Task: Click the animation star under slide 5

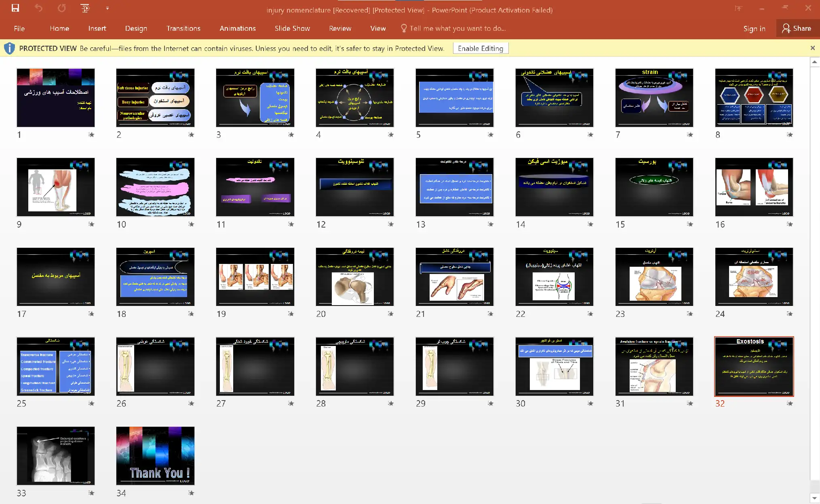Action: (490, 135)
